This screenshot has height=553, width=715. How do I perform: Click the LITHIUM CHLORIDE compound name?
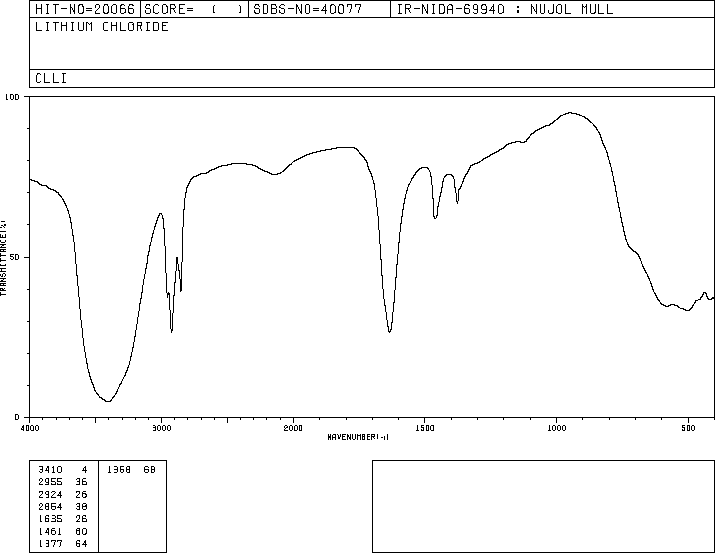[102, 26]
